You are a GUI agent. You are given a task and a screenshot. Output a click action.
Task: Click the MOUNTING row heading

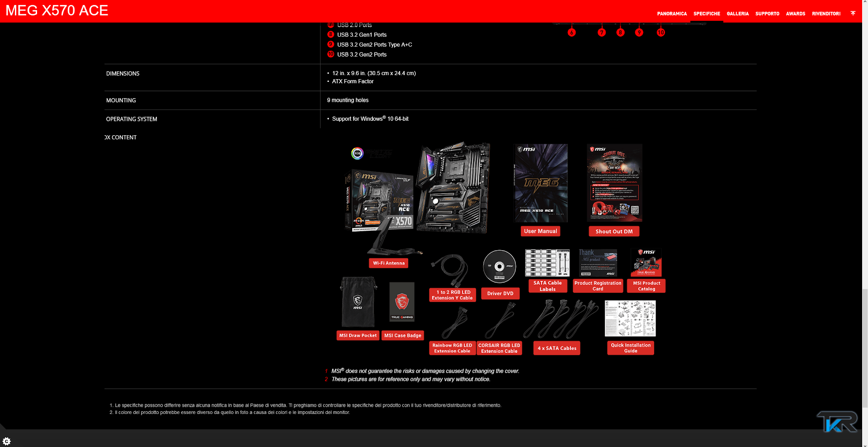coord(121,100)
